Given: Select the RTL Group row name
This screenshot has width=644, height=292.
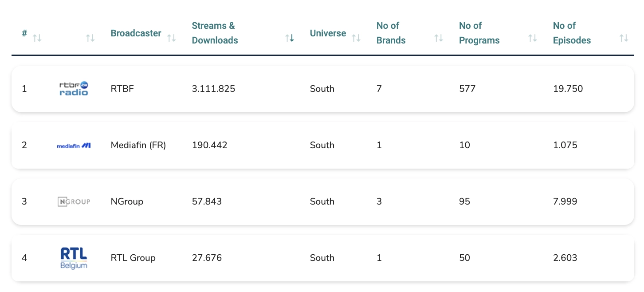Looking at the screenshot, I should (x=133, y=258).
